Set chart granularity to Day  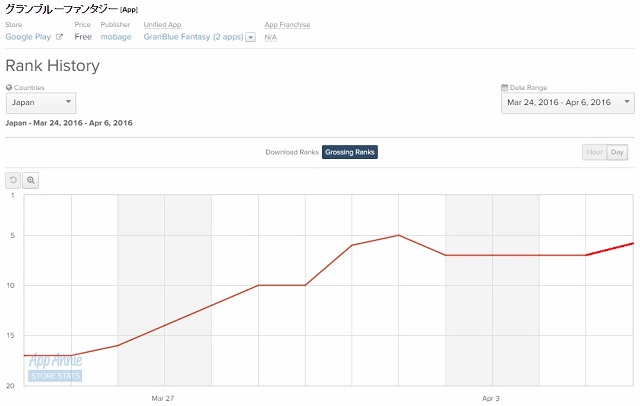(x=617, y=152)
